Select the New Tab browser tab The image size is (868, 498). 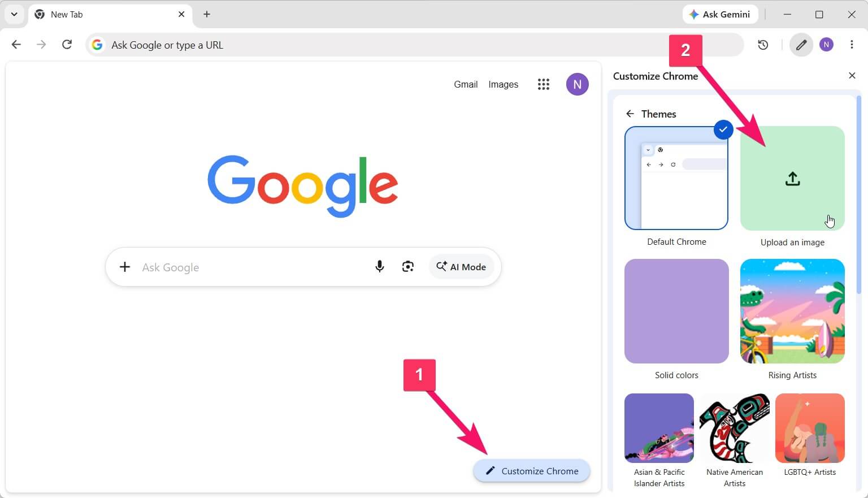point(110,15)
